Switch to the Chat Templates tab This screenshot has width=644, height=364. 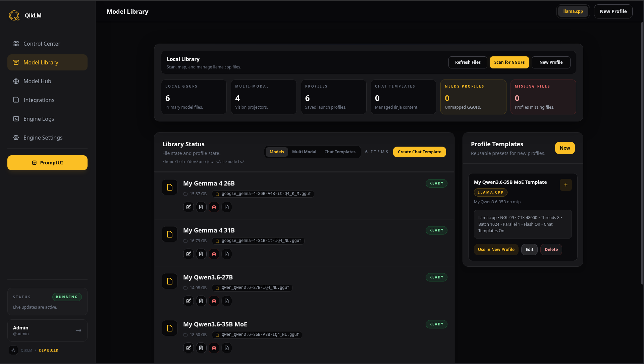(x=340, y=152)
